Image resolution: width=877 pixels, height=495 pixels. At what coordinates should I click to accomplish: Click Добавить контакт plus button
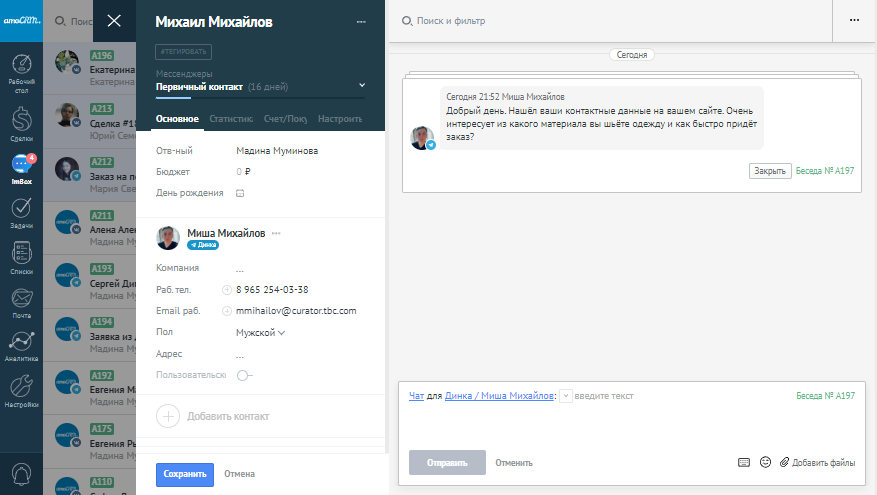point(168,416)
